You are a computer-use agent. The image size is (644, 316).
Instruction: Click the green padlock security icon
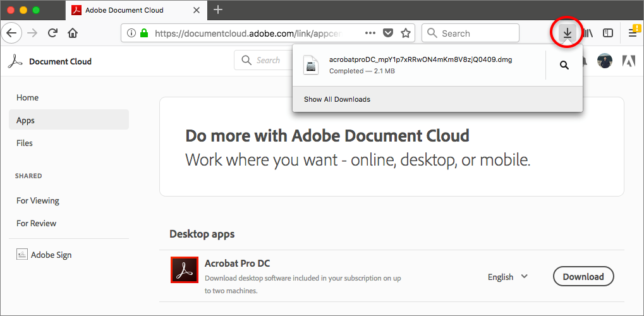tap(143, 33)
